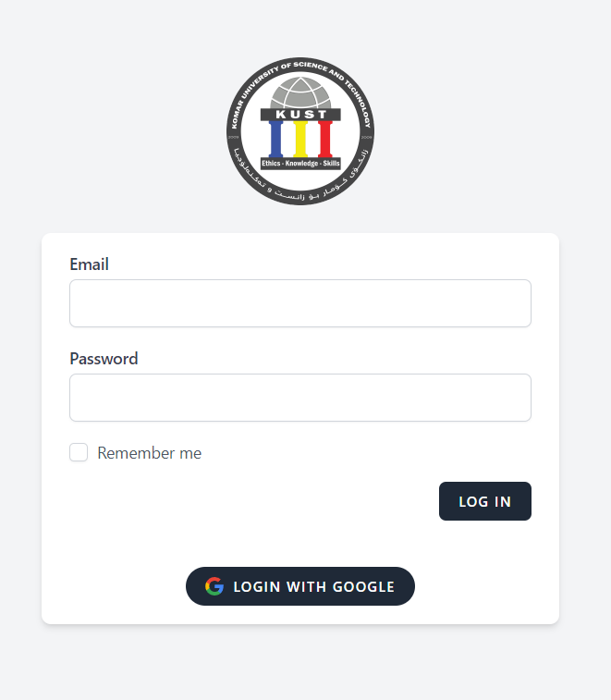
Task: Click the yellow pillar in the logo
Action: pos(300,139)
